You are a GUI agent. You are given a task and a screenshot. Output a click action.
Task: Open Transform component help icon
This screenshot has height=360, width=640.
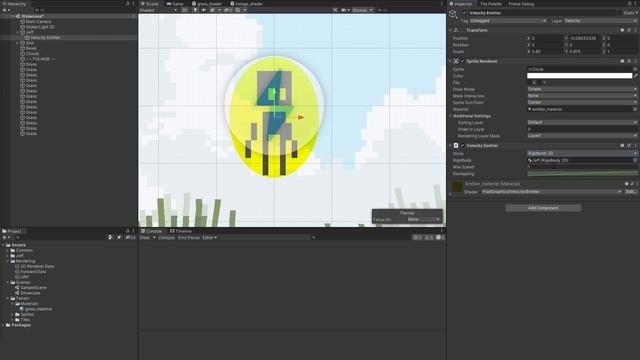[622, 30]
